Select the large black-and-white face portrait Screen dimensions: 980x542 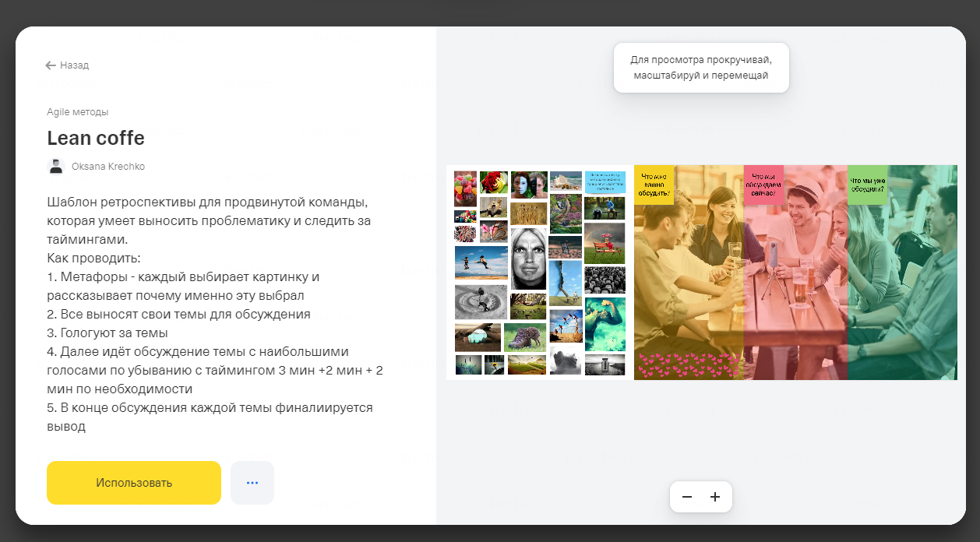coord(528,258)
